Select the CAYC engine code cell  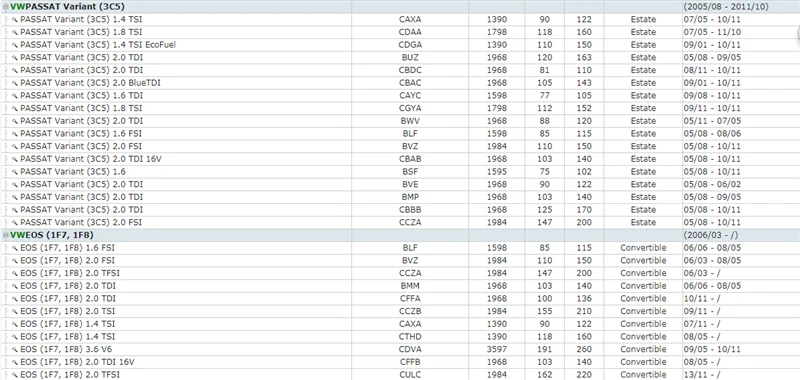(x=410, y=95)
